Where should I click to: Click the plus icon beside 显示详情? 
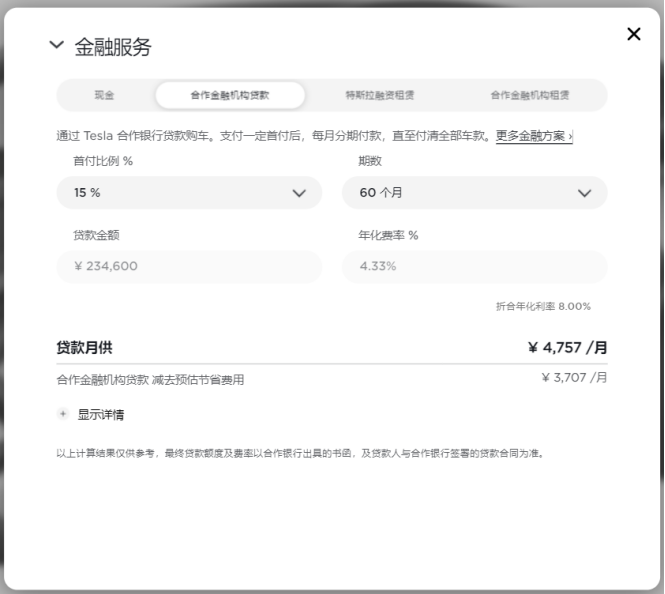[x=63, y=414]
